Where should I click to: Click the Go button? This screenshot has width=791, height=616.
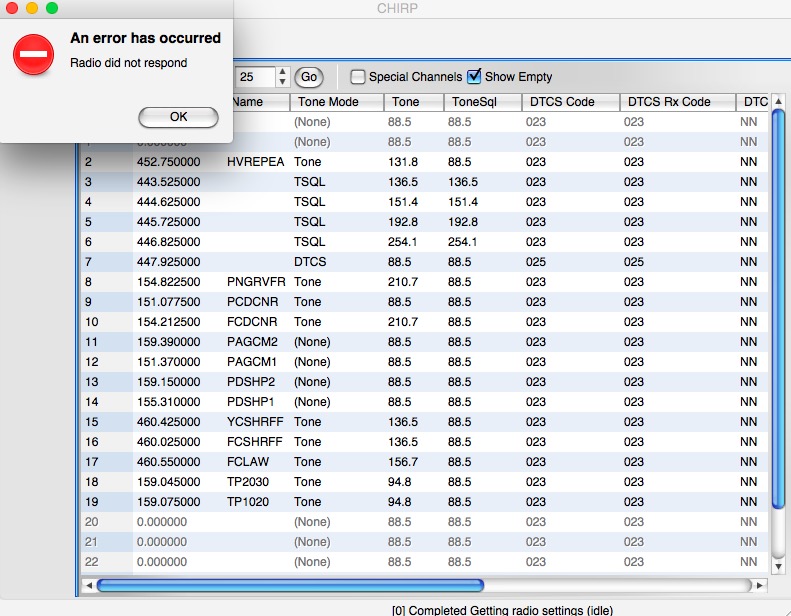click(x=309, y=77)
